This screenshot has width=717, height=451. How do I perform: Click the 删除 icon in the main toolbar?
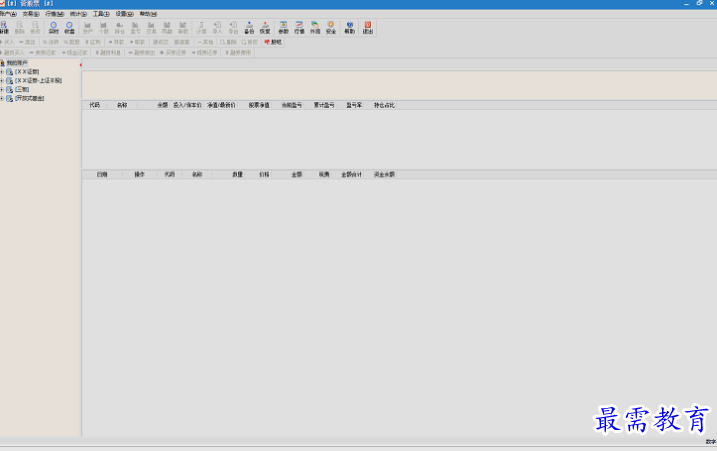pyautogui.click(x=20, y=27)
